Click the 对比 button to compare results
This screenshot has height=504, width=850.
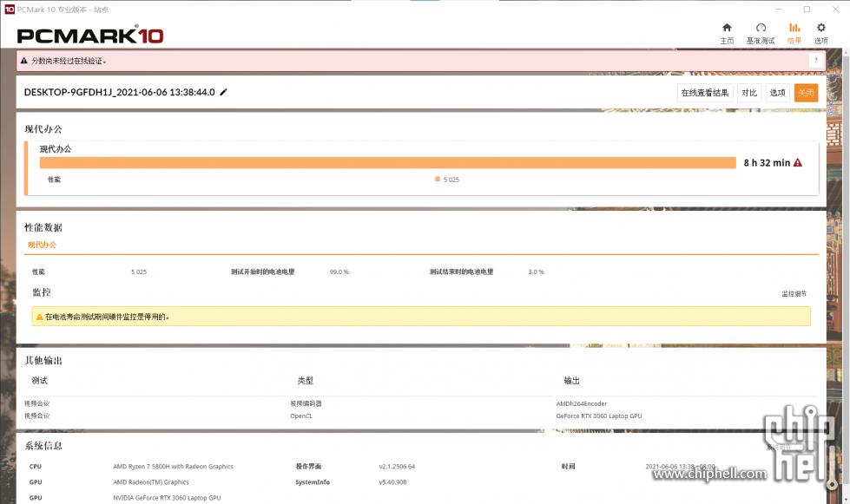click(x=749, y=92)
